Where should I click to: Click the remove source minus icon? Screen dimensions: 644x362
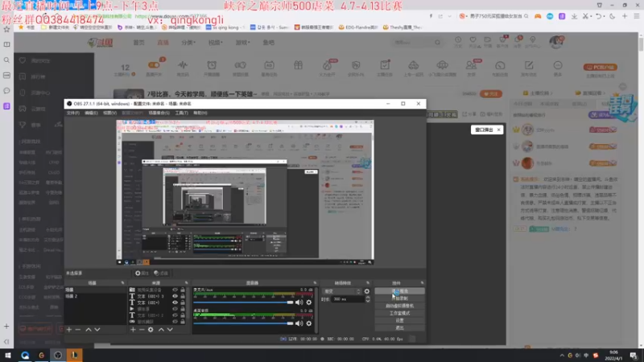[142, 330]
